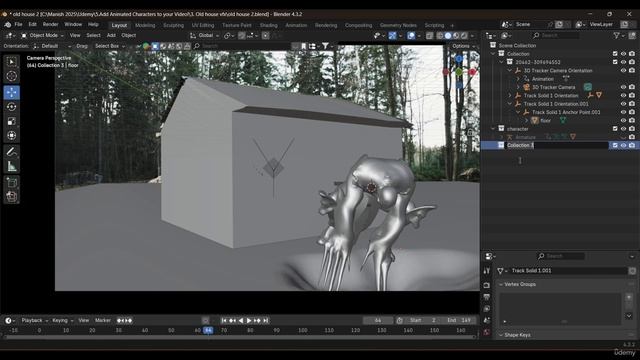Click the playhead marker at frame 64
This screenshot has height=360, width=640.
pyautogui.click(x=209, y=330)
